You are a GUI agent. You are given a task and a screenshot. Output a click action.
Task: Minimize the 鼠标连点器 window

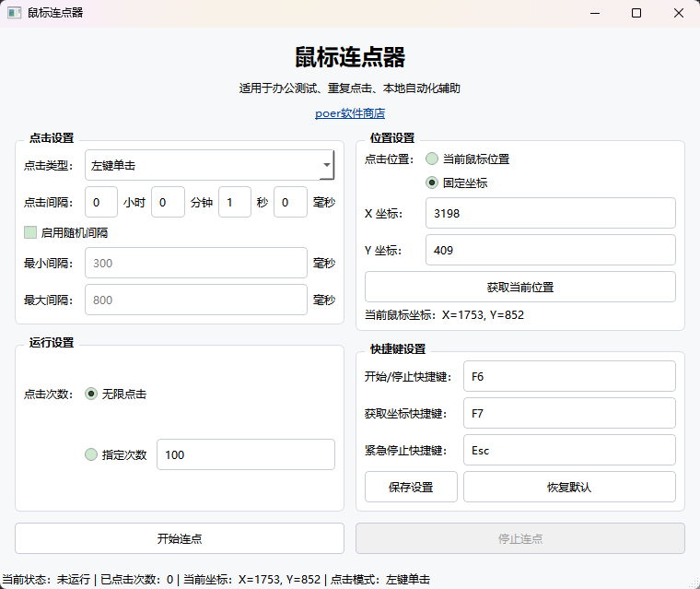click(595, 13)
